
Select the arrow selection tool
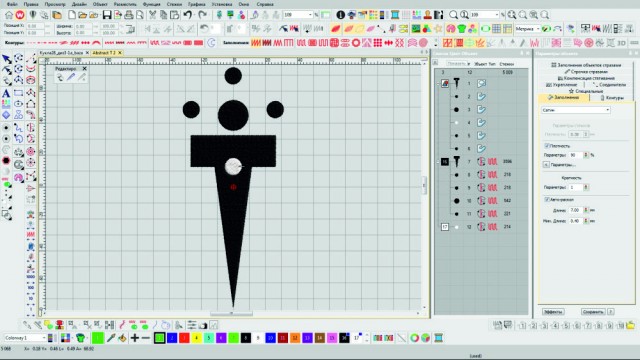6,59
